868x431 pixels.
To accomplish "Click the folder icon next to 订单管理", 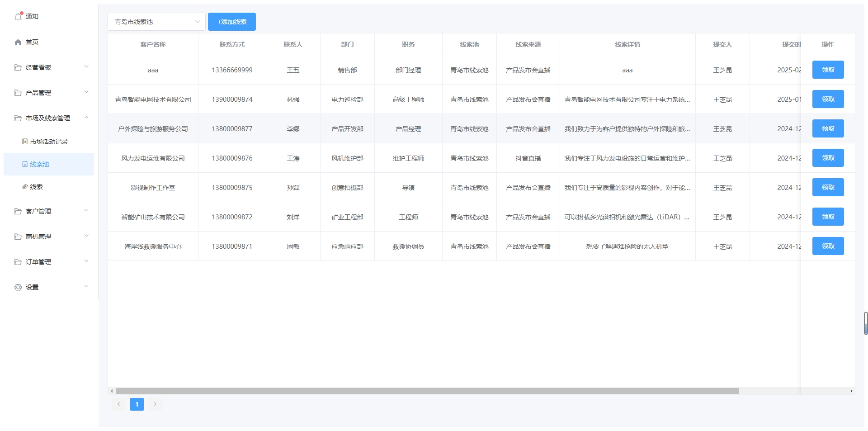I will click(x=18, y=262).
